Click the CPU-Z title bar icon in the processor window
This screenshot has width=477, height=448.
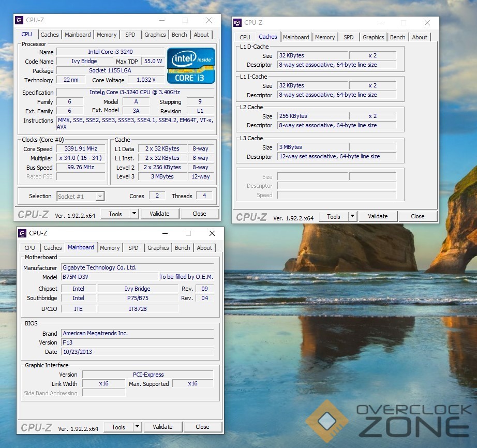19,20
